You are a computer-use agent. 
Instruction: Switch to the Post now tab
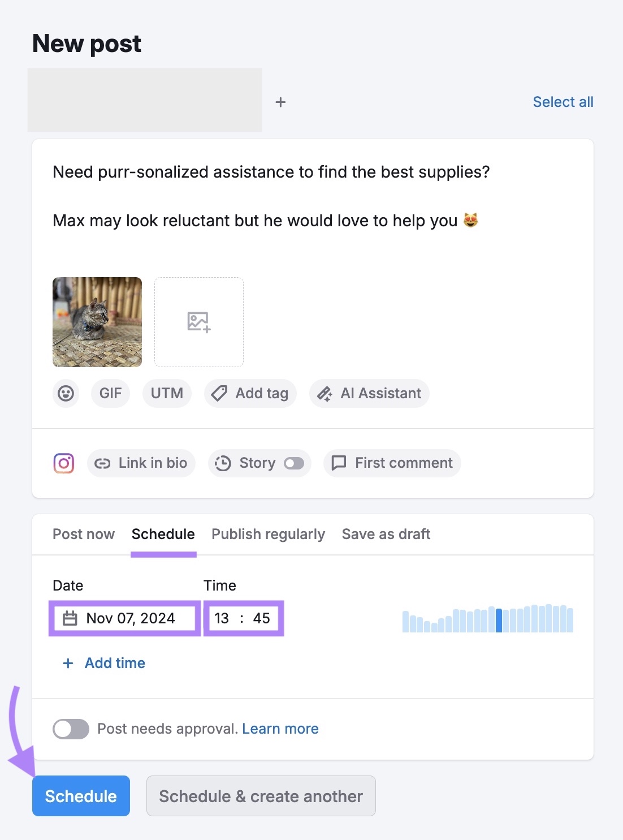pyautogui.click(x=83, y=534)
